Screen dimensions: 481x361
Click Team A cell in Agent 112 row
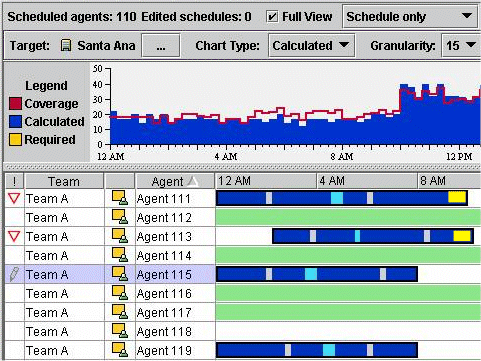(64, 218)
